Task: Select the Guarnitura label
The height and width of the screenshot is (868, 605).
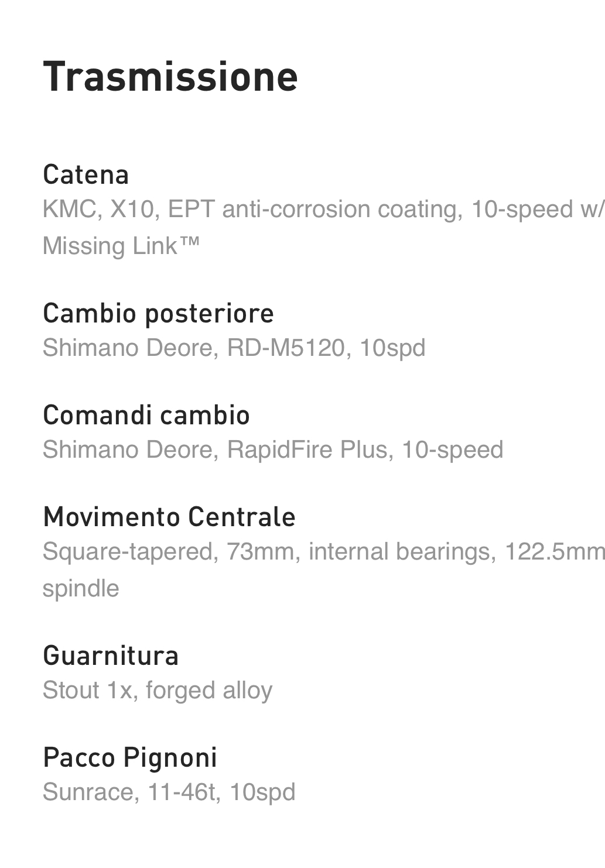Action: pos(111,656)
